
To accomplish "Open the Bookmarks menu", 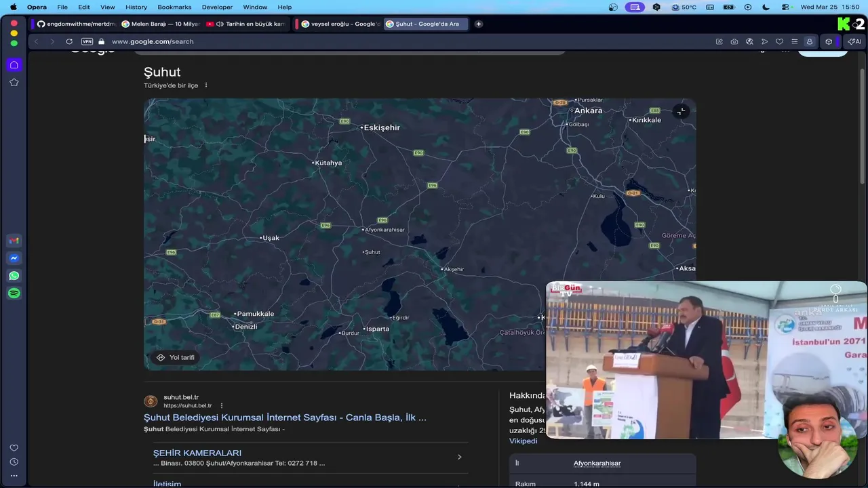I will 175,7.
